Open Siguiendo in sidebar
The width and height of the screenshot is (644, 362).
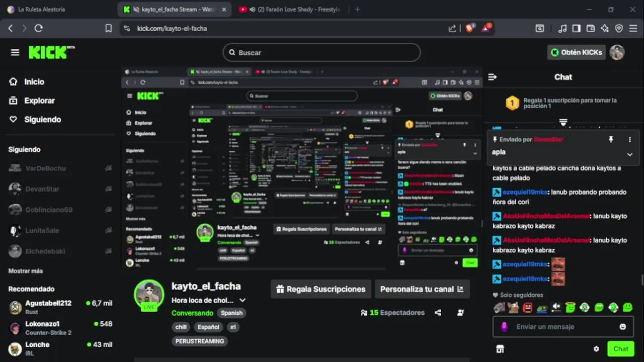[35, 120]
